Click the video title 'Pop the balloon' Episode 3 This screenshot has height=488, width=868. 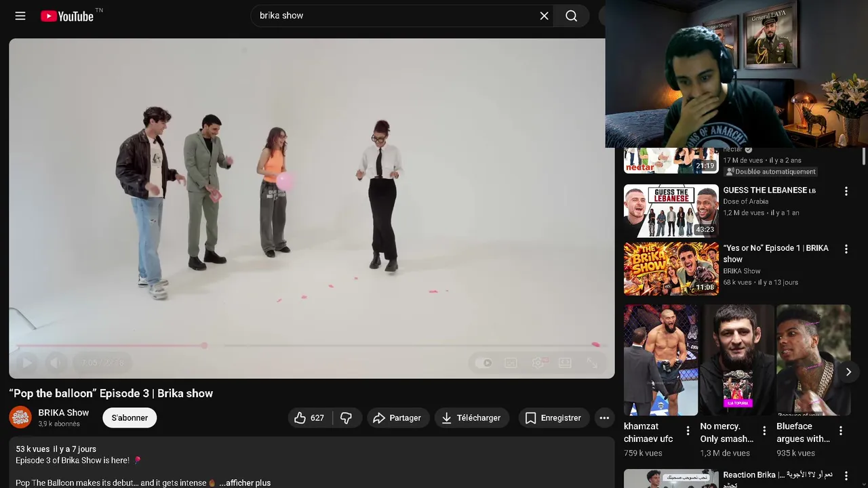coord(111,393)
